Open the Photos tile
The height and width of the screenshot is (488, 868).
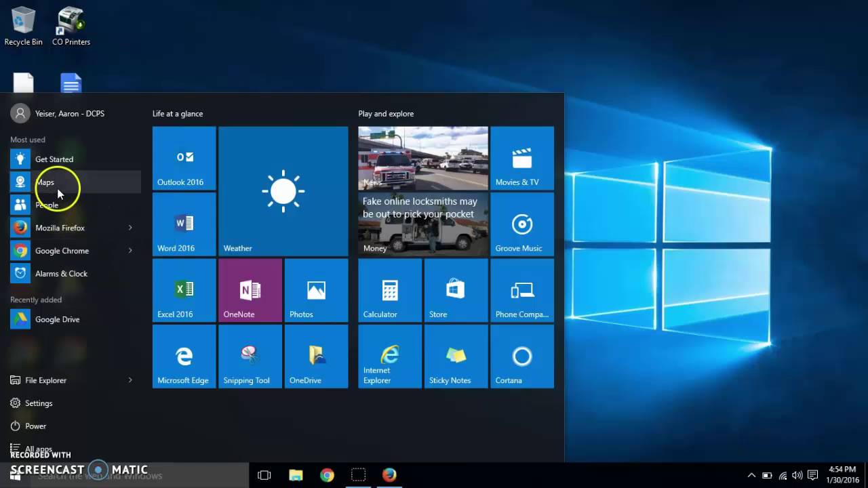click(x=317, y=290)
